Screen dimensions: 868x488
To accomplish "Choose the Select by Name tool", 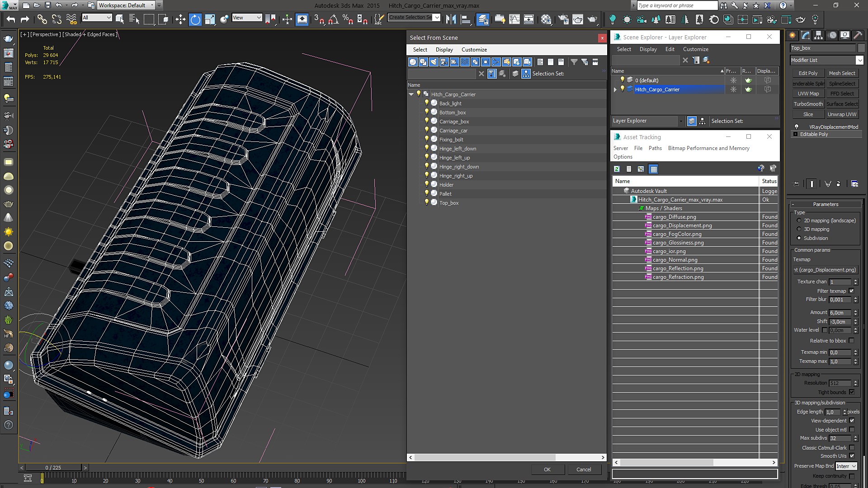I will [x=134, y=19].
